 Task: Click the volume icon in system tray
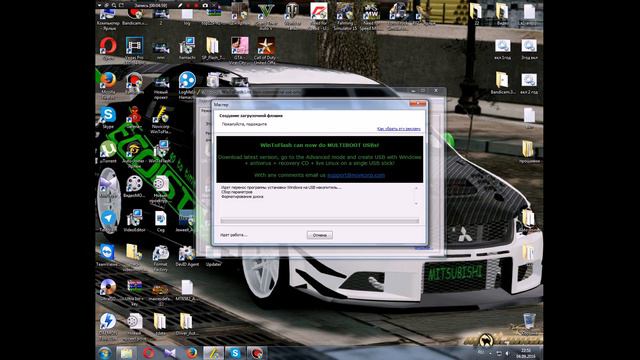(507, 353)
